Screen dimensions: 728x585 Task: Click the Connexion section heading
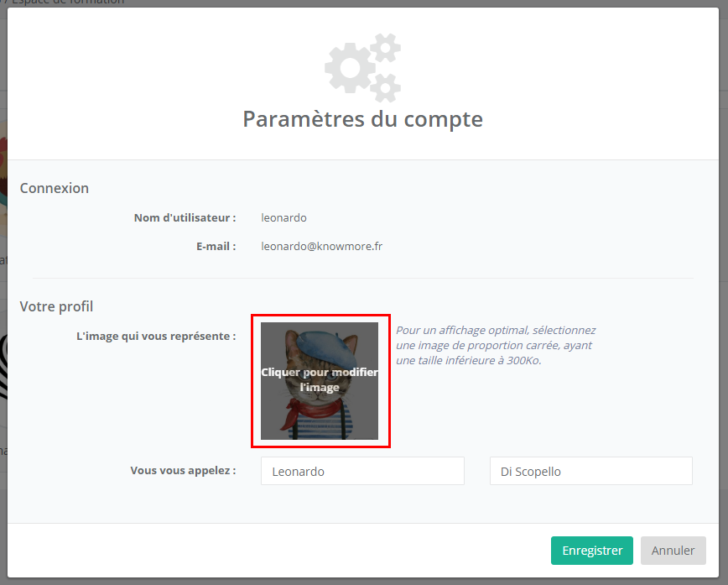coord(55,188)
